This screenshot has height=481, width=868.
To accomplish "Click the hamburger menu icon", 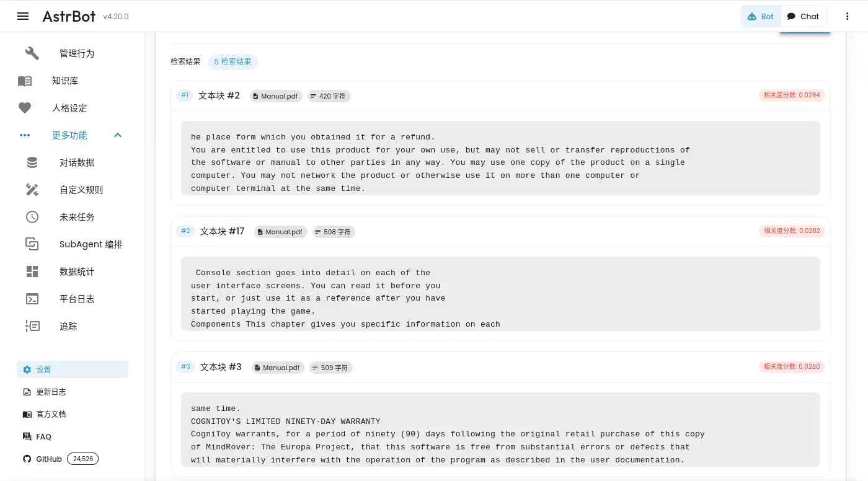I will pyautogui.click(x=23, y=16).
